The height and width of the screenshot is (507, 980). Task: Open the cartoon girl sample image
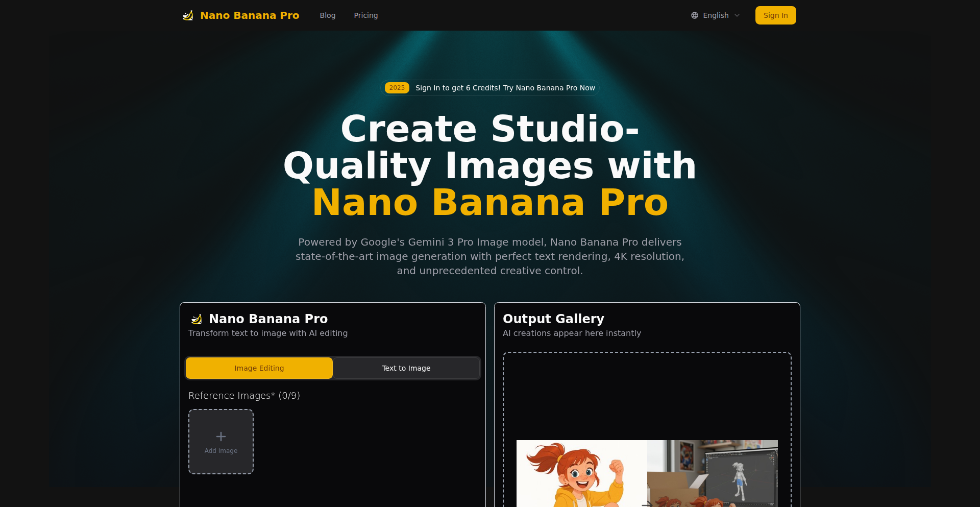pos(582,473)
